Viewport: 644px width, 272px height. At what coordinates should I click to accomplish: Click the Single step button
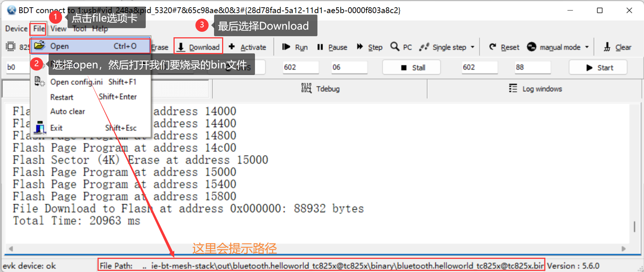(443, 47)
